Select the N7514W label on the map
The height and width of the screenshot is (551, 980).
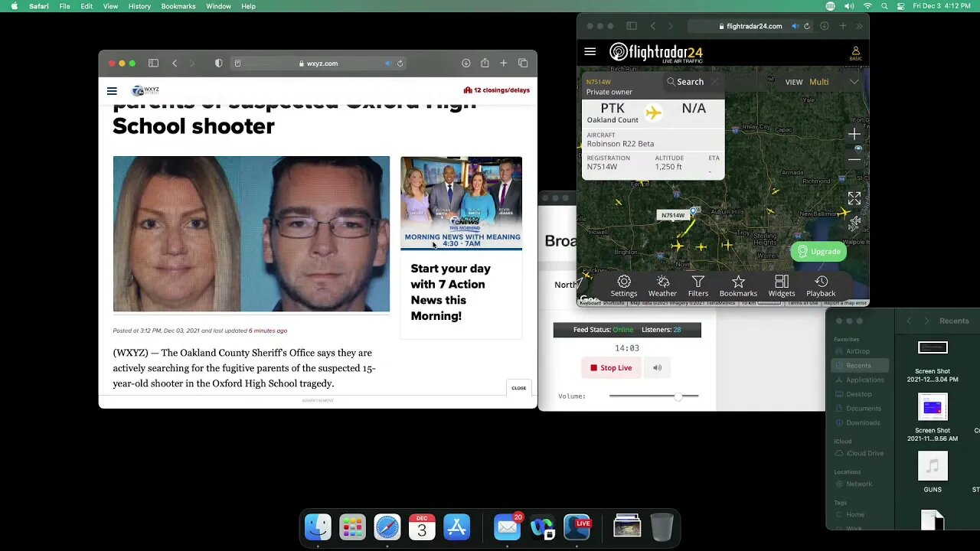tap(673, 216)
